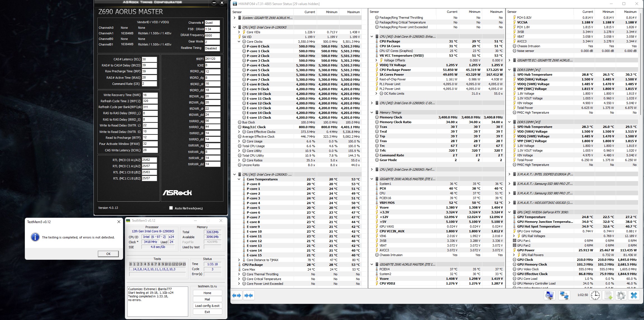The height and width of the screenshot is (320, 644).
Task: Collapse the Core Clocks tree node
Action: [239, 42]
